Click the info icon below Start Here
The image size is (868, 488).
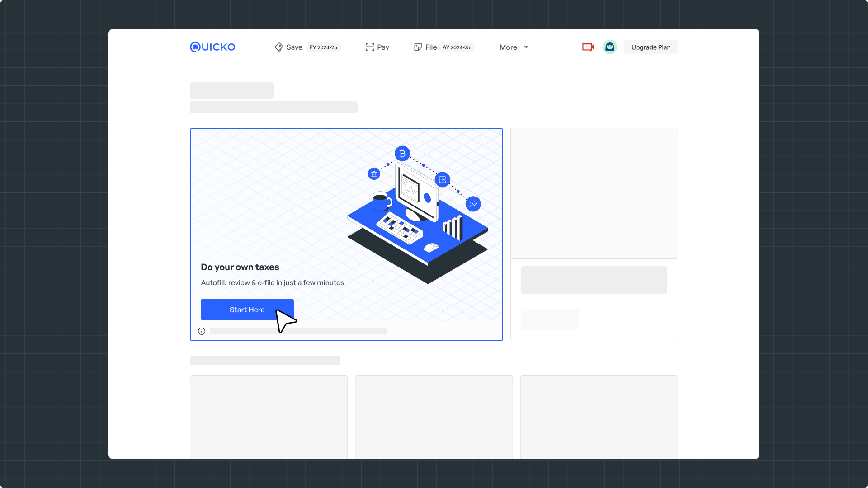click(202, 331)
